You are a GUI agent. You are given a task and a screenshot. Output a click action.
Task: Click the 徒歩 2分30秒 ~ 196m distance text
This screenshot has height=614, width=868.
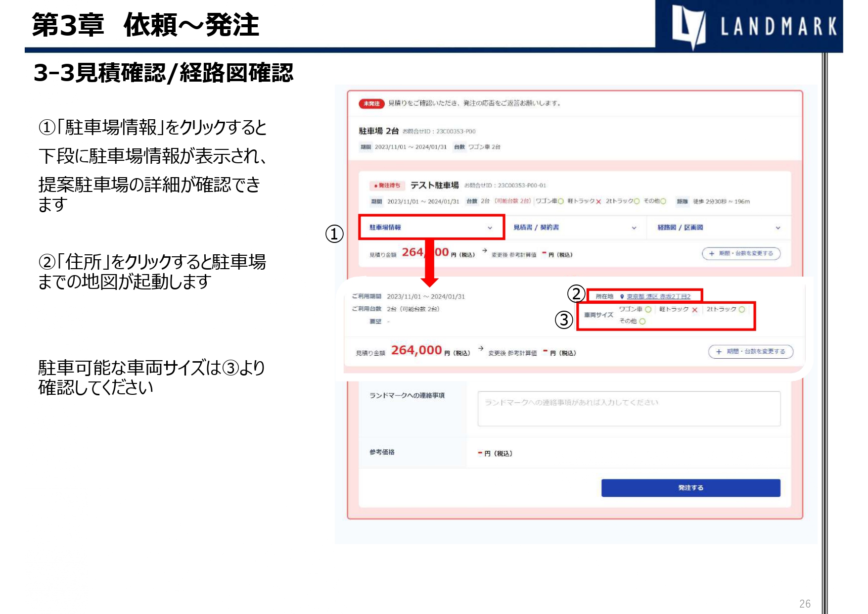click(721, 201)
